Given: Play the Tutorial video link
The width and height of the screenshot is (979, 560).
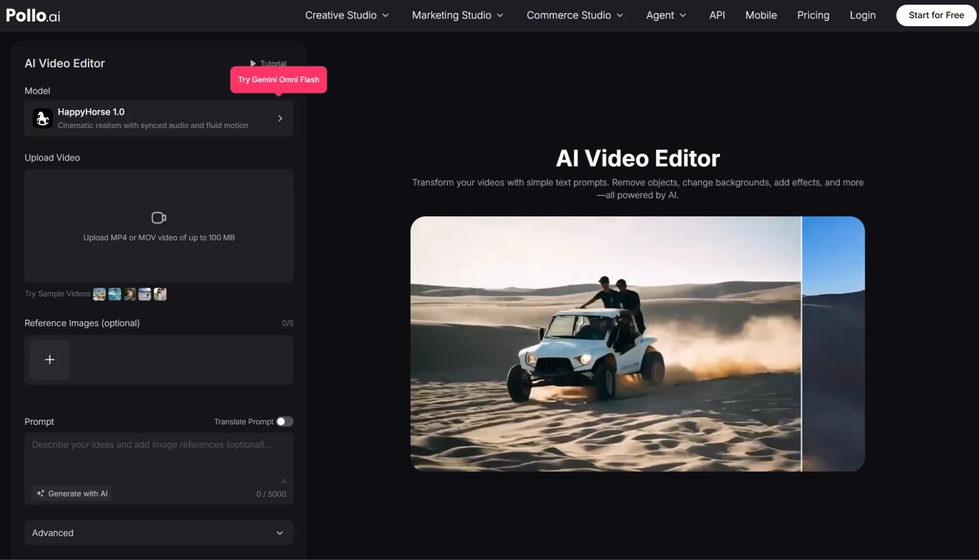Looking at the screenshot, I should (268, 64).
